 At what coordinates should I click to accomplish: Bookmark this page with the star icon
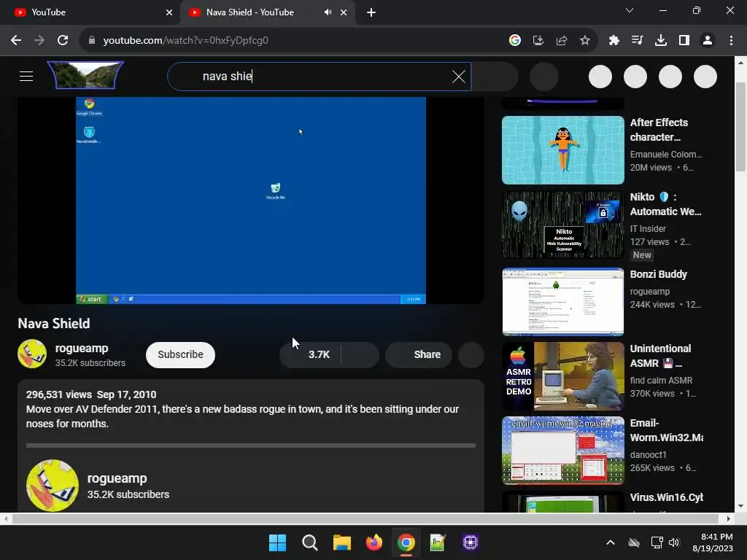click(584, 41)
